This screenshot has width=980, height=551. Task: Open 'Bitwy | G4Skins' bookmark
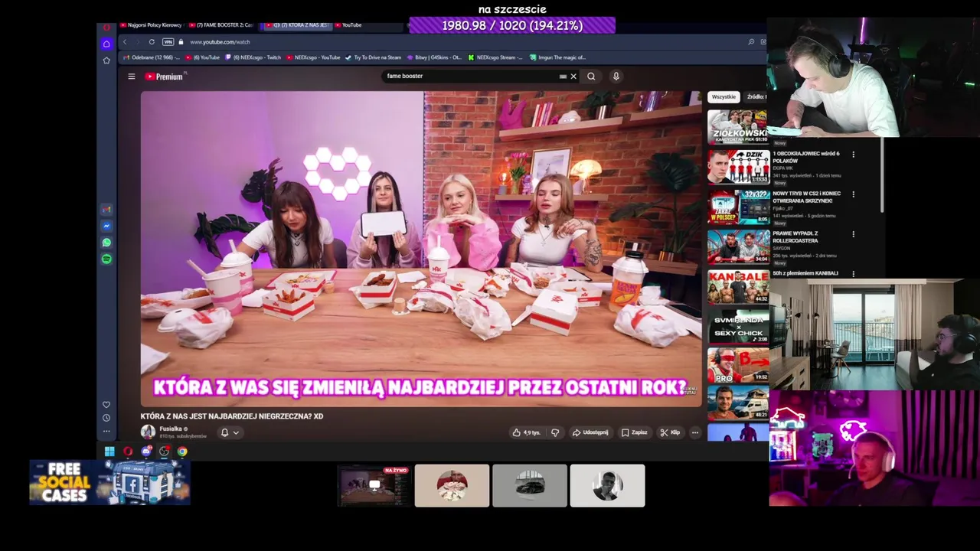click(434, 57)
